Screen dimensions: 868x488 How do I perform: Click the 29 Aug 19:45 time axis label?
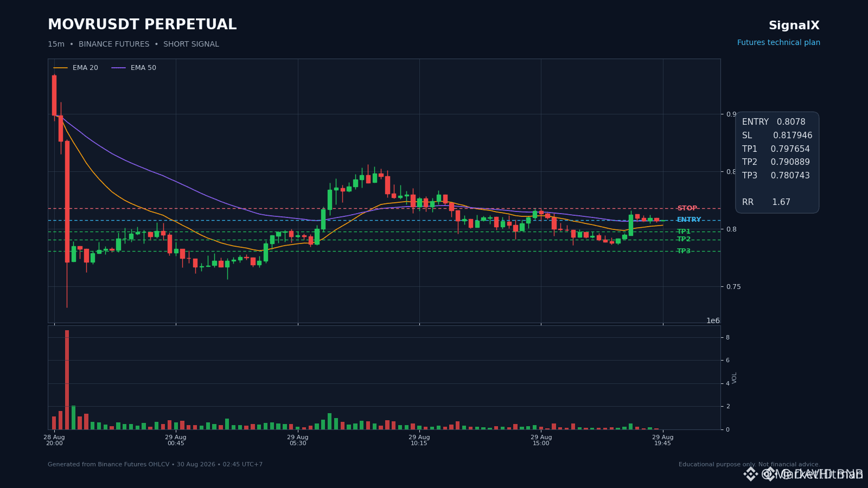pos(663,440)
